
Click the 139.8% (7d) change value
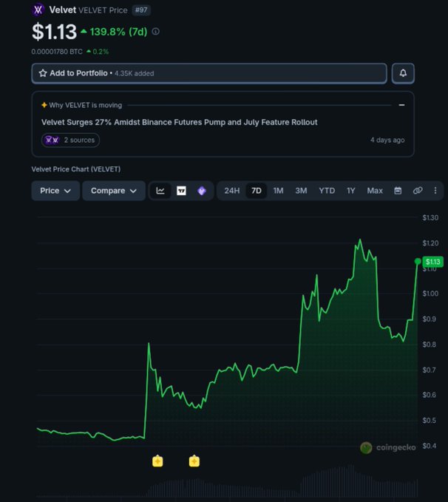point(118,32)
